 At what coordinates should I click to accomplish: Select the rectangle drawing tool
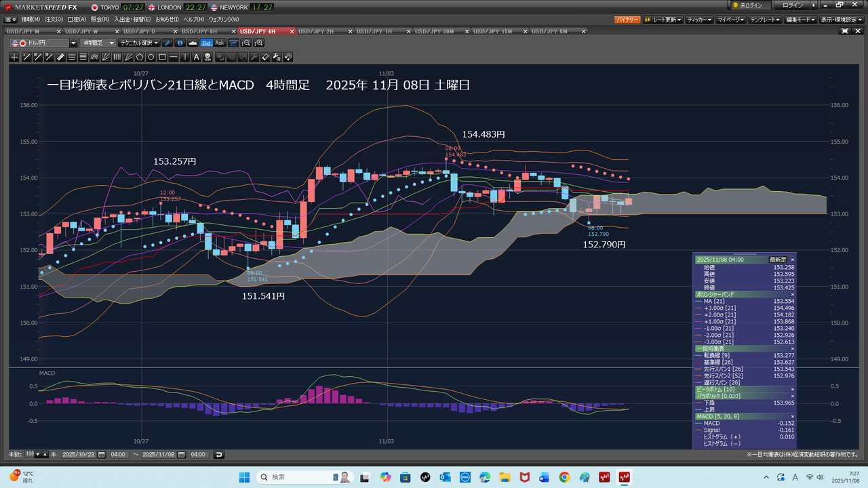tap(163, 57)
